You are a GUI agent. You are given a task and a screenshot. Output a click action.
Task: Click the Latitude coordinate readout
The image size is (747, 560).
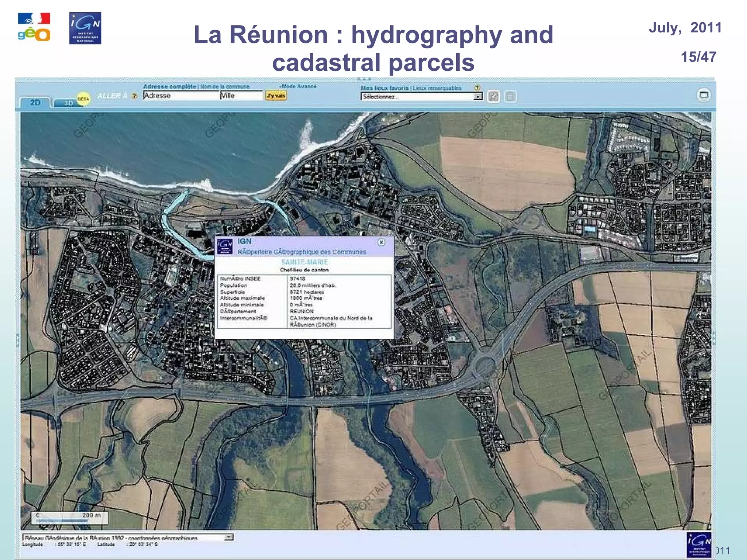pyautogui.click(x=128, y=544)
